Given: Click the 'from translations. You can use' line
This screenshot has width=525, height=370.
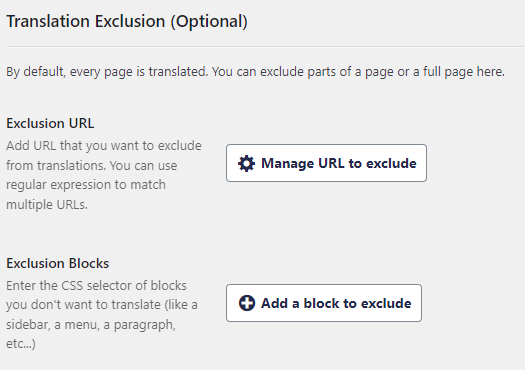Looking at the screenshot, I should [91, 165].
